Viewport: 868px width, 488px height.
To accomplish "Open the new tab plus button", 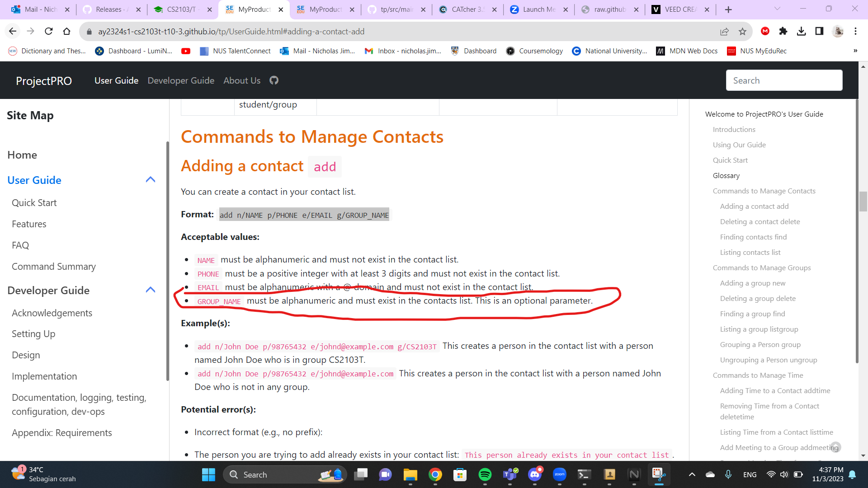I will click(728, 9).
